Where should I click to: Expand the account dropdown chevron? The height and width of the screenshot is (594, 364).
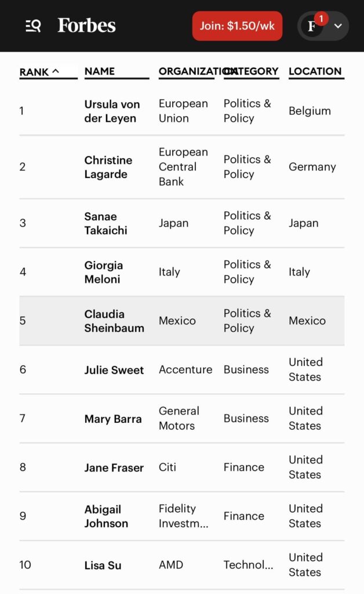click(338, 26)
